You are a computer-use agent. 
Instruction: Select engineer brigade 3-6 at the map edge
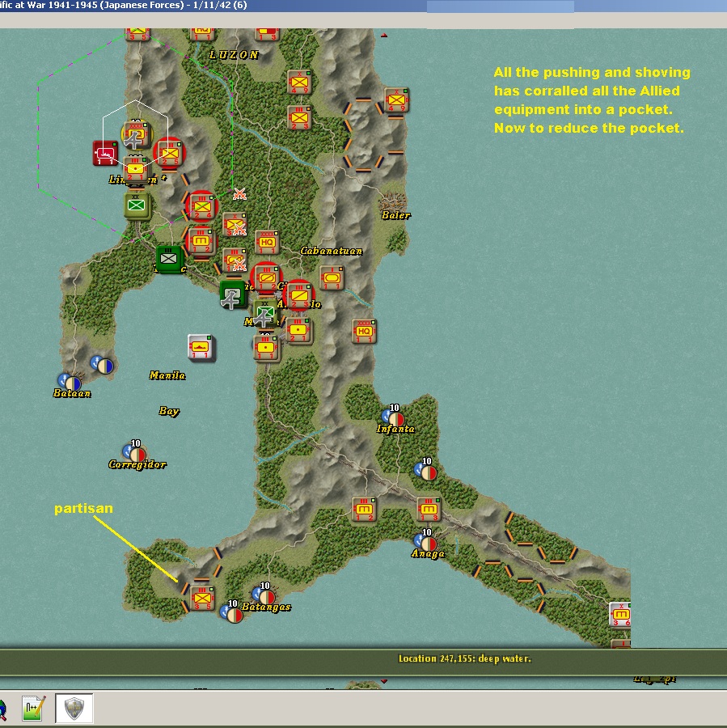point(620,614)
